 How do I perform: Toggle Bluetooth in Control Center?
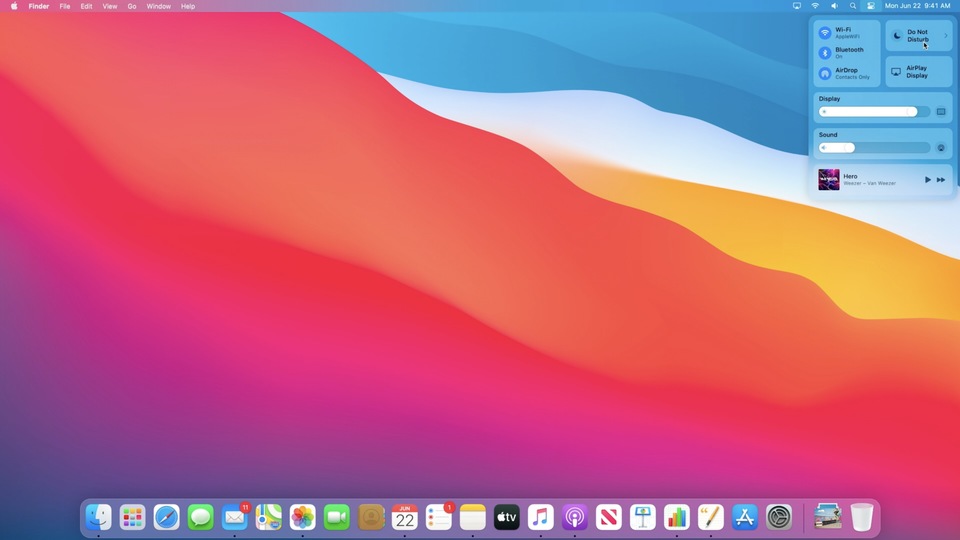pyautogui.click(x=825, y=53)
